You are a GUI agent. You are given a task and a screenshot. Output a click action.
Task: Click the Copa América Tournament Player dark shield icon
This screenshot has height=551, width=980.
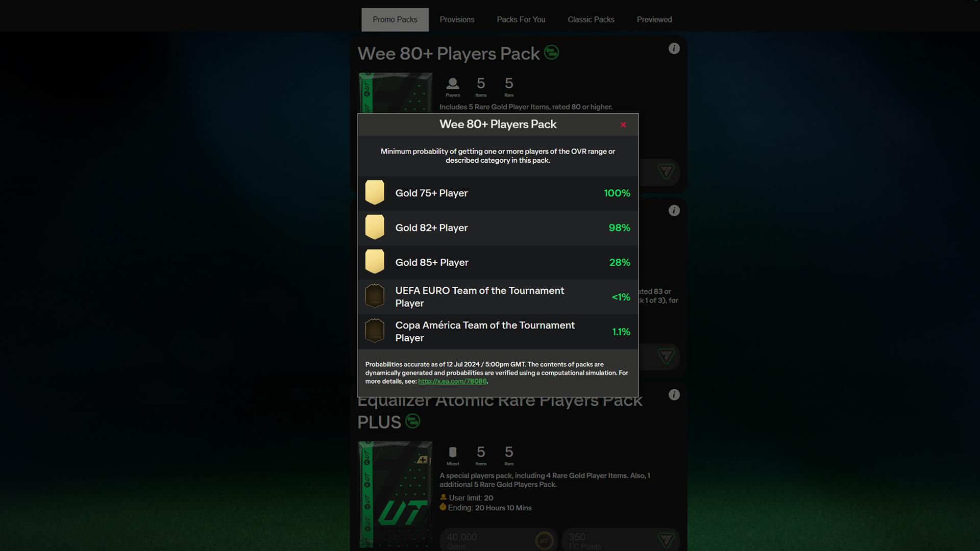point(374,330)
